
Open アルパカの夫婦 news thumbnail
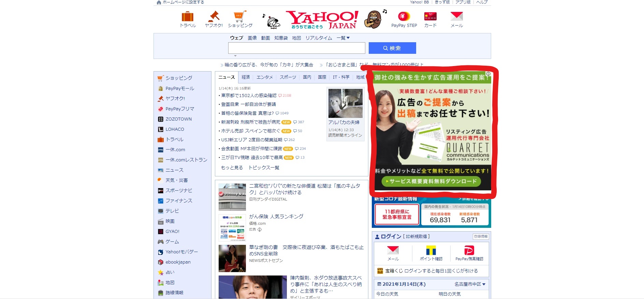345,103
